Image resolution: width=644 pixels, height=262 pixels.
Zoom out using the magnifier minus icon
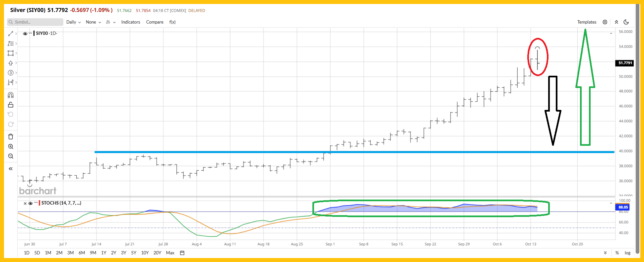point(11,156)
